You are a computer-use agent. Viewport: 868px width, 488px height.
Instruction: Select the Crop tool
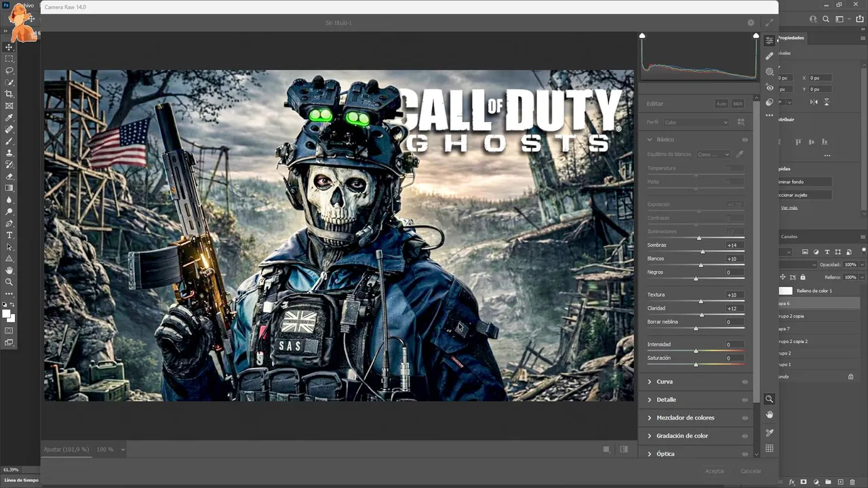click(9, 94)
